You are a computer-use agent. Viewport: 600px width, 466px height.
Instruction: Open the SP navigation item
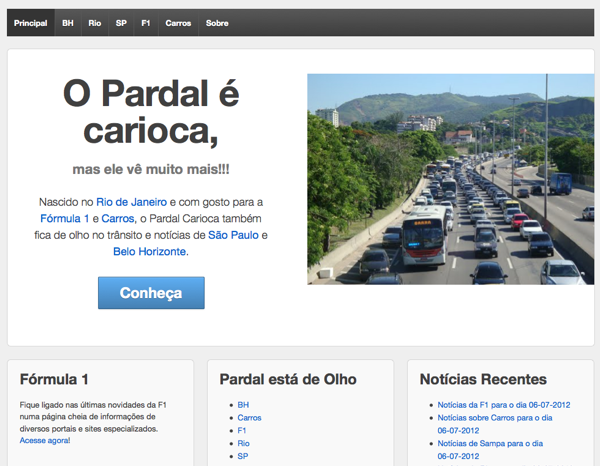coord(121,23)
